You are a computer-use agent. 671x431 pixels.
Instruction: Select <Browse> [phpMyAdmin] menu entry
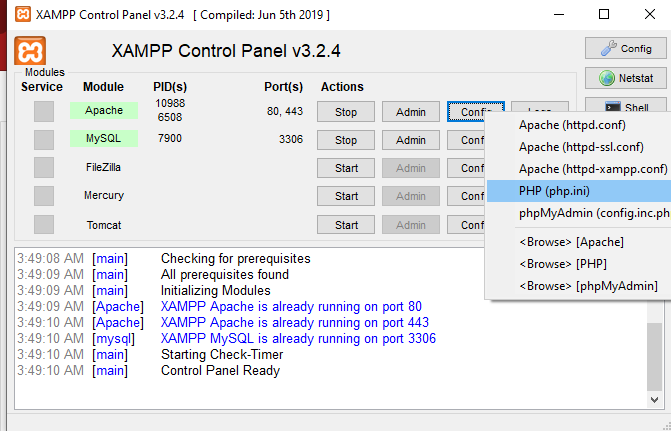[579, 285]
